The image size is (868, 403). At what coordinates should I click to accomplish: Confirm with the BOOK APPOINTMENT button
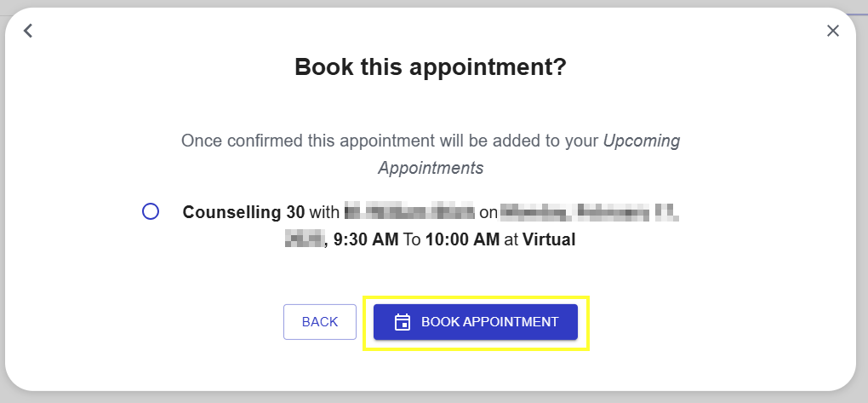476,322
